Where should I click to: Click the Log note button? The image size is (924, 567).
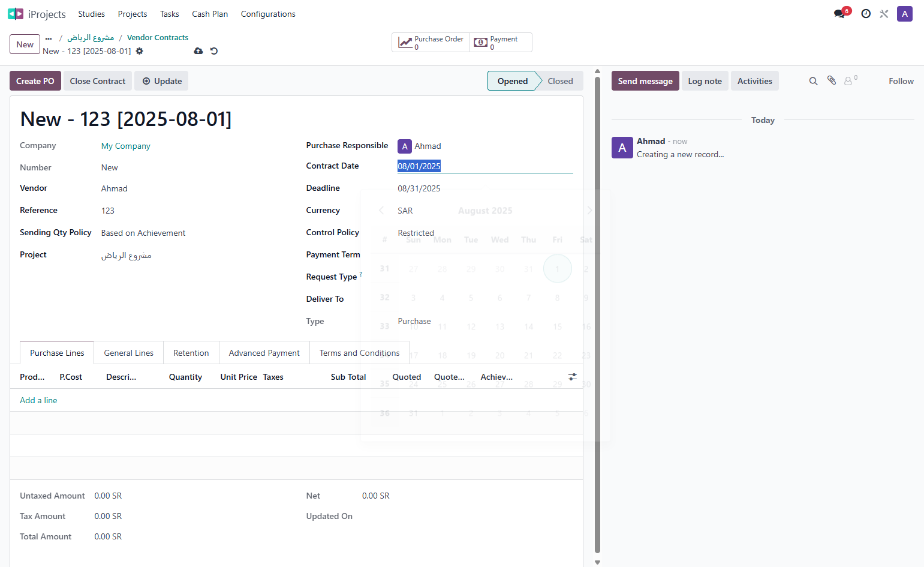(705, 81)
